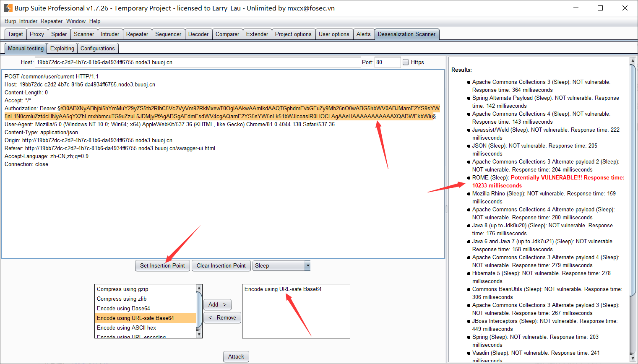
Task: Open the Intruder menu
Action: (28, 21)
